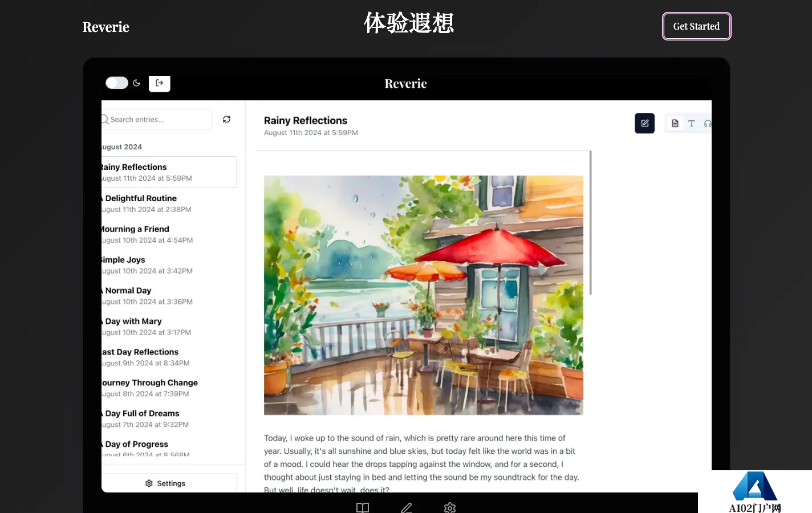Click the pen icon in bottom bar
The width and height of the screenshot is (812, 513).
(407, 507)
